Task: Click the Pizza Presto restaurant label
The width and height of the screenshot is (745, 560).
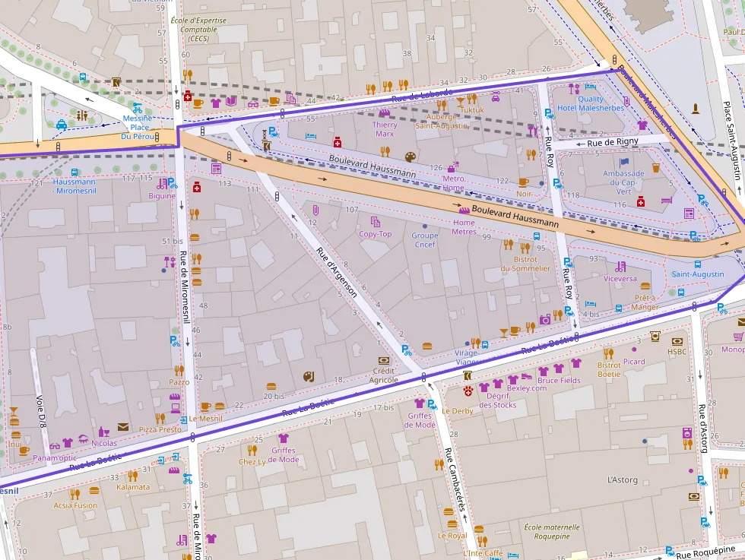Action: [160, 429]
